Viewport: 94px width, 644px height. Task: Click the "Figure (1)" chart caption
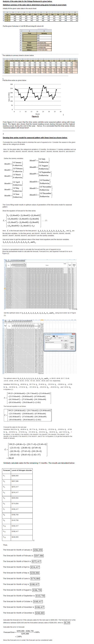tap(35, 116)
